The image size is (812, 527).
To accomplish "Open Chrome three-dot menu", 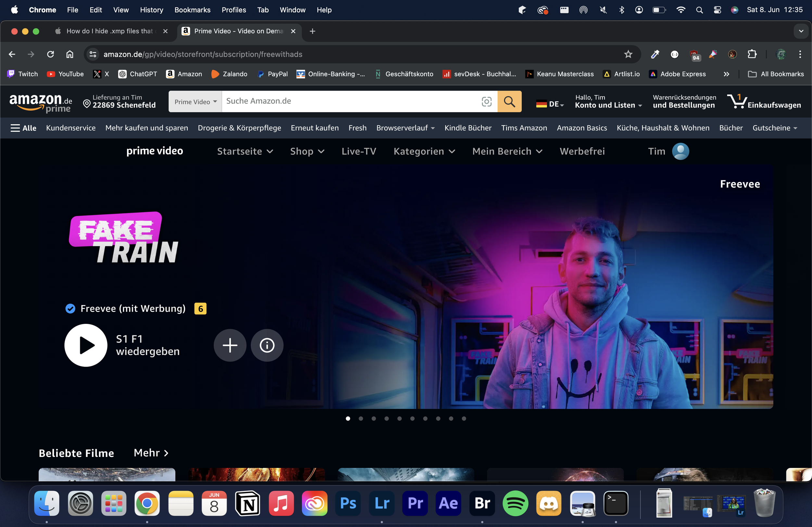I will [800, 54].
